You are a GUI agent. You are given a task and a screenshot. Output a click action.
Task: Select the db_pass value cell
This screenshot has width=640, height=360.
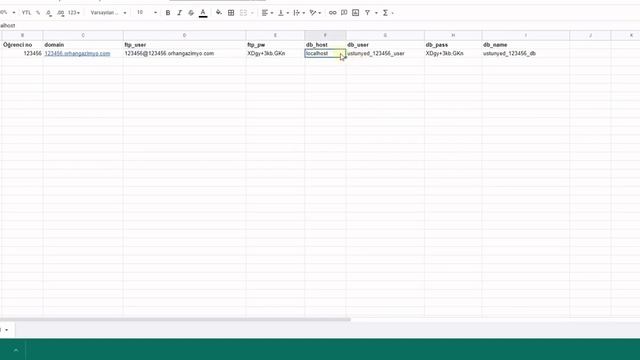[453, 53]
